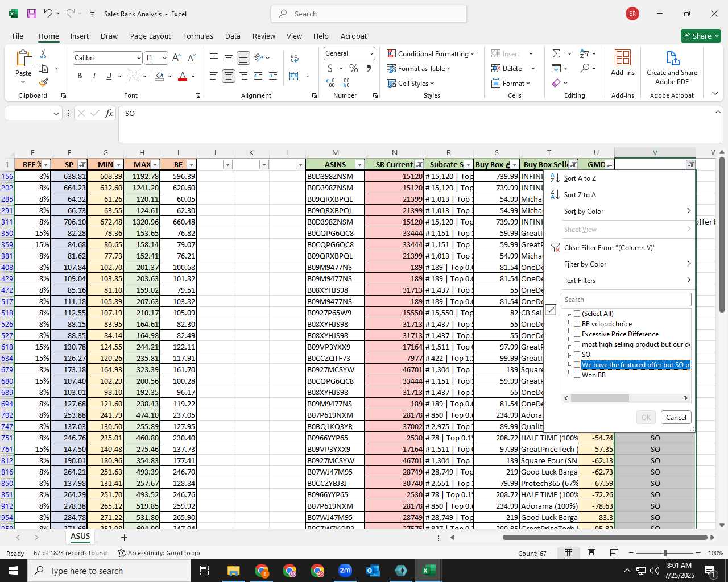The width and height of the screenshot is (728, 582).
Task: Open File Explorer from the taskbar
Action: click(234, 571)
